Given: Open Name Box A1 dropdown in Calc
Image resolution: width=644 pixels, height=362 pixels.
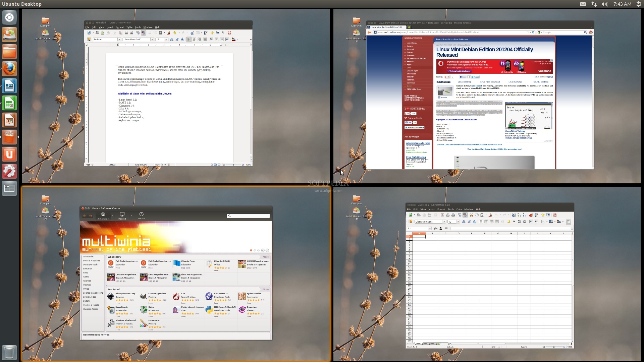Looking at the screenshot, I should tap(430, 228).
